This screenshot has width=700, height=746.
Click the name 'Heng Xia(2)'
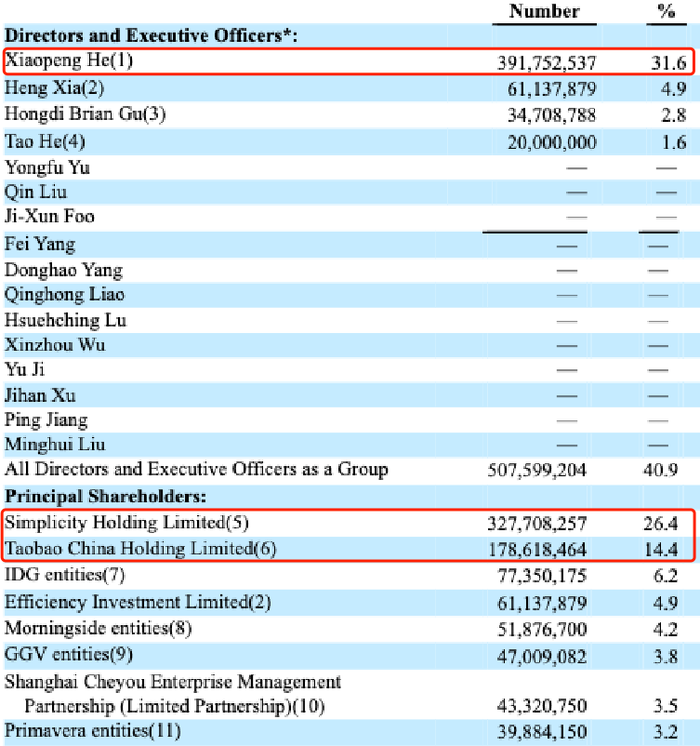coord(54,88)
